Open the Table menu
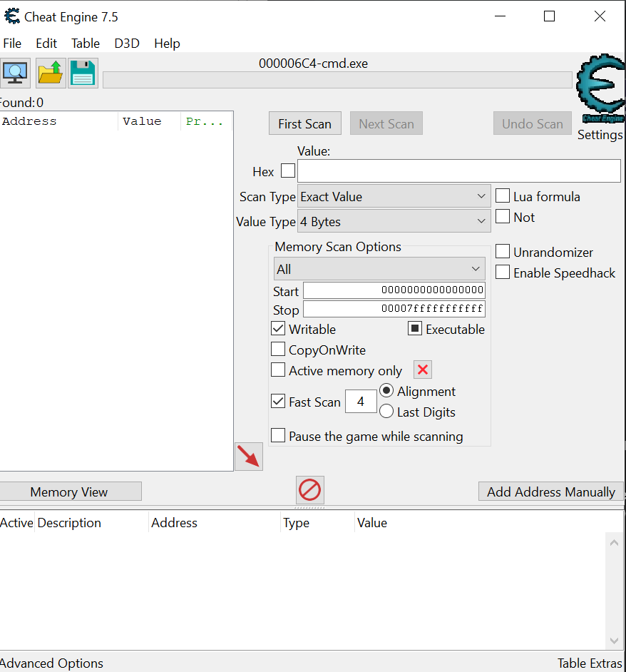This screenshot has width=626, height=672. [x=86, y=44]
